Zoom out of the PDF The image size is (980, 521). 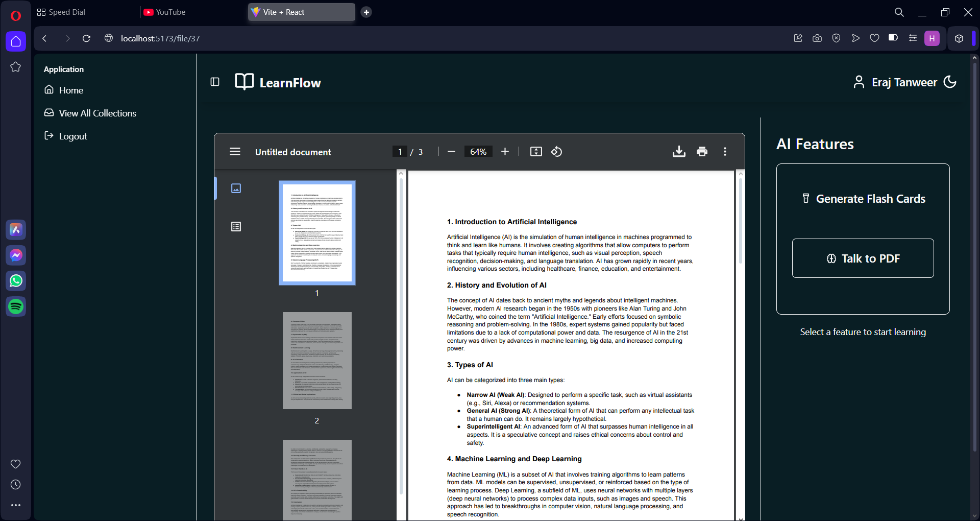click(451, 152)
